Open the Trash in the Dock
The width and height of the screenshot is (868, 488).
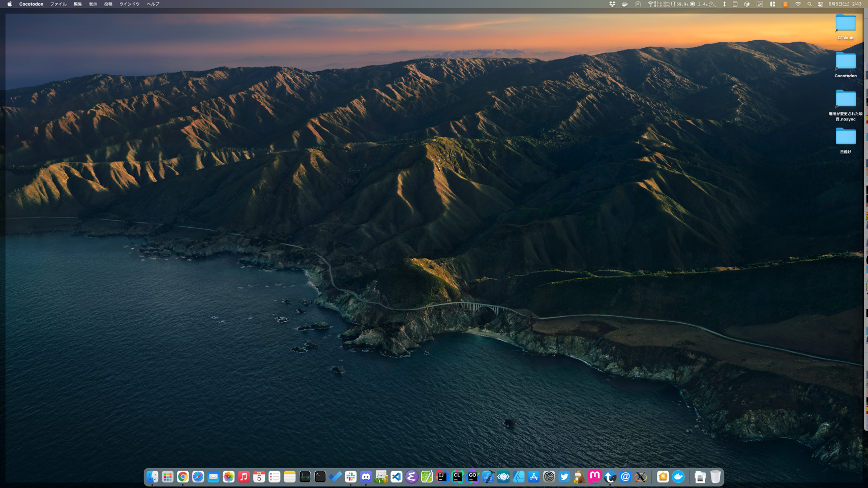coord(715,476)
